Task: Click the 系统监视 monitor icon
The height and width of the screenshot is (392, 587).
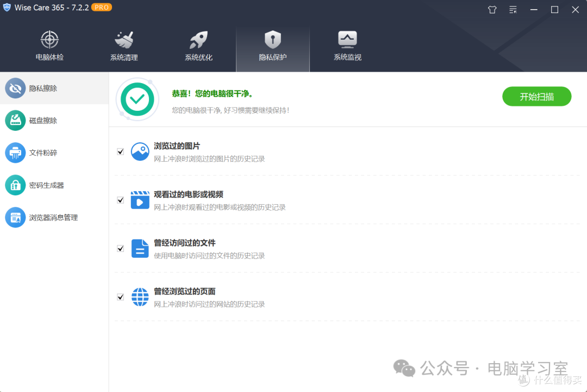Action: (x=347, y=40)
